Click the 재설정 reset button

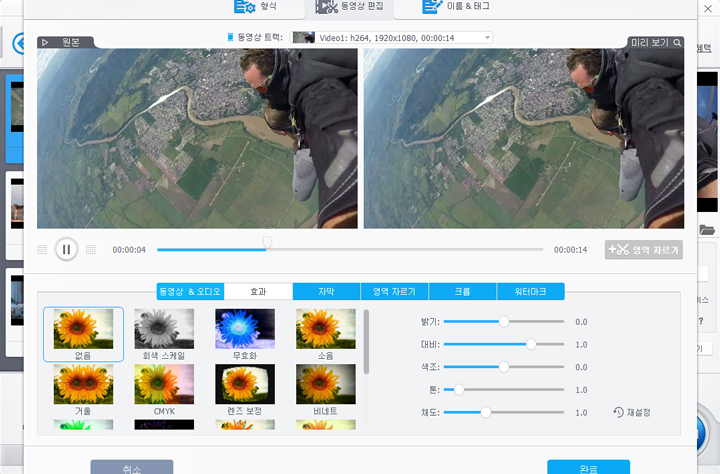pyautogui.click(x=632, y=412)
